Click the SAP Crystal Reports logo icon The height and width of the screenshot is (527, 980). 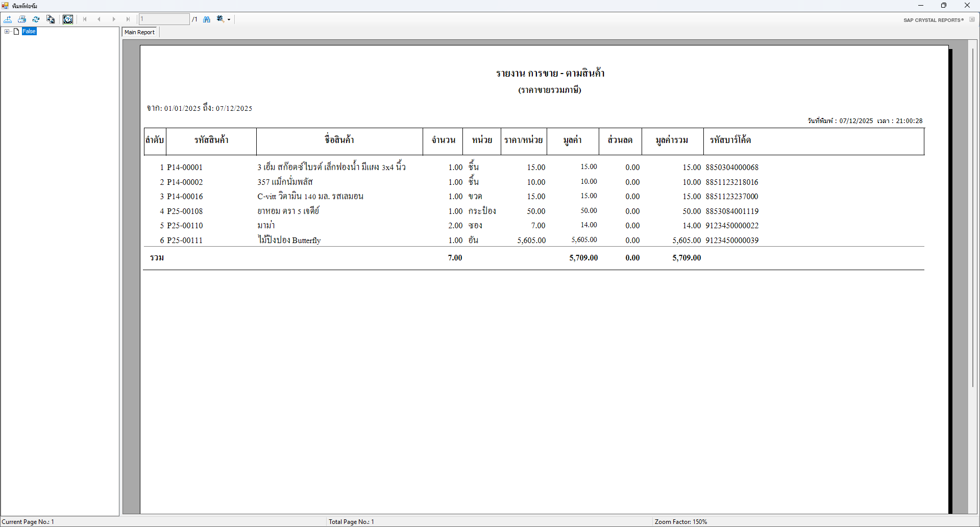(x=933, y=20)
